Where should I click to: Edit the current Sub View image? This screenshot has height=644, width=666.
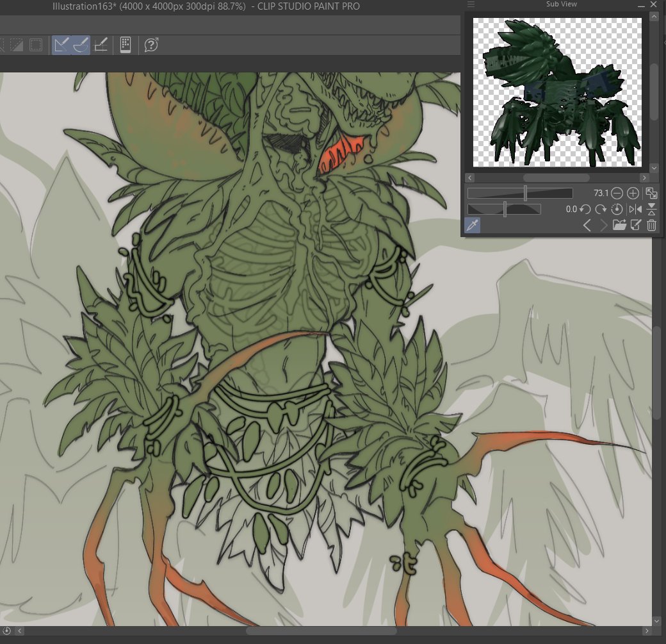tap(636, 226)
